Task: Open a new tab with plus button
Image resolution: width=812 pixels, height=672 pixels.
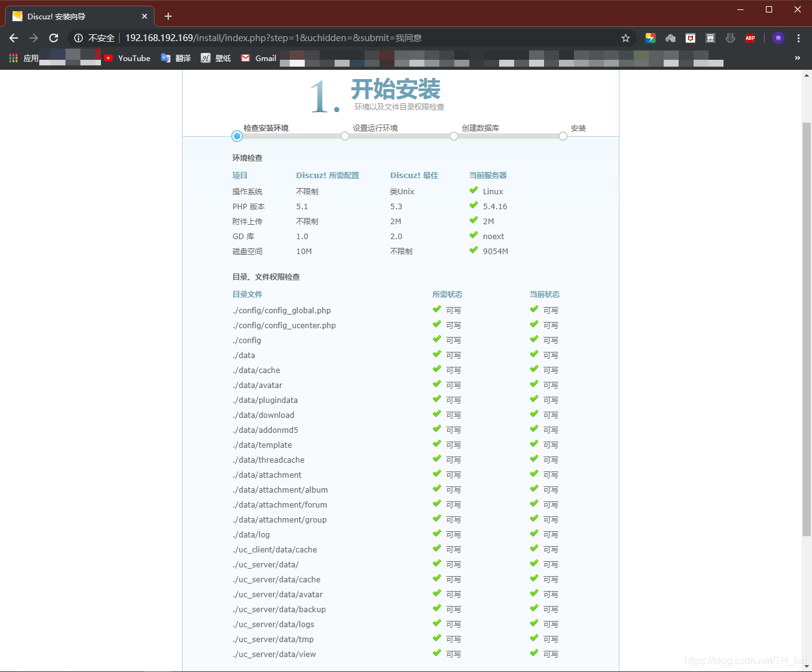Action: 168,16
